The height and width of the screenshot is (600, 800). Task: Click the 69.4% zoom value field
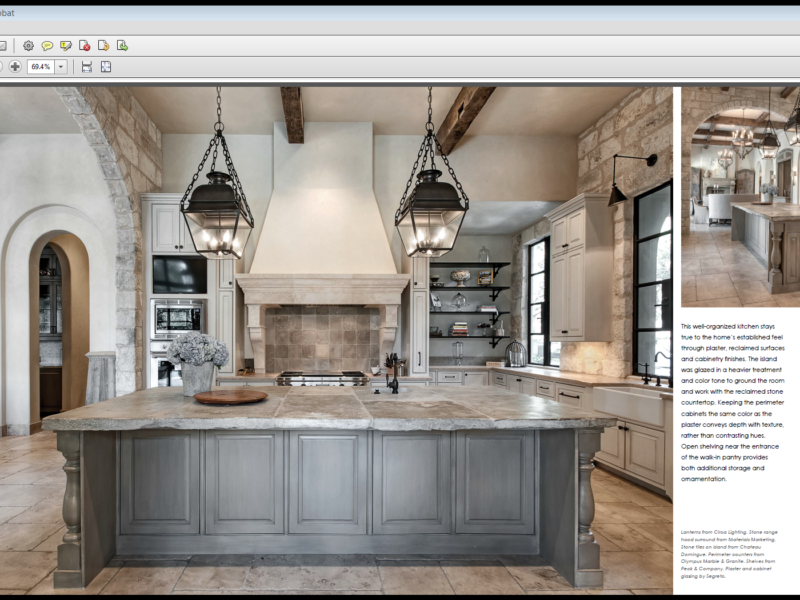(x=40, y=66)
